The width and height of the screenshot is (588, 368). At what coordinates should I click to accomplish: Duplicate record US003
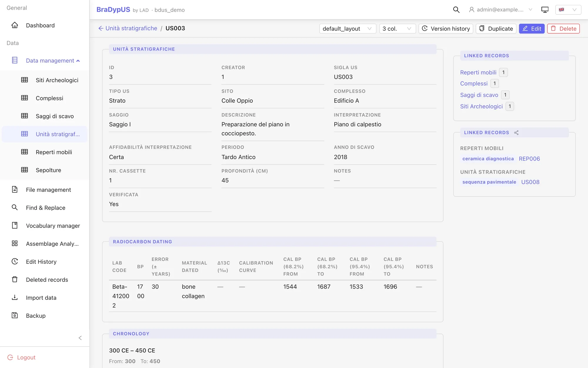[496, 29]
